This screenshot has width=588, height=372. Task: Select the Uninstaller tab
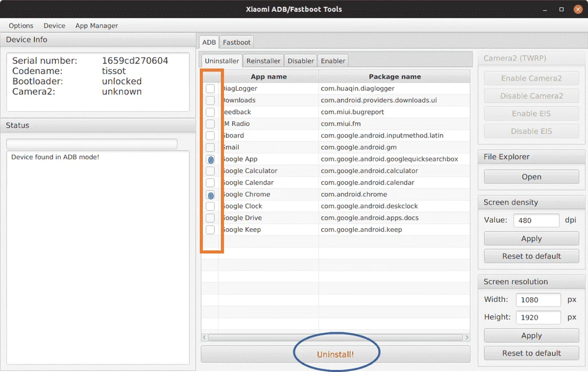(221, 61)
